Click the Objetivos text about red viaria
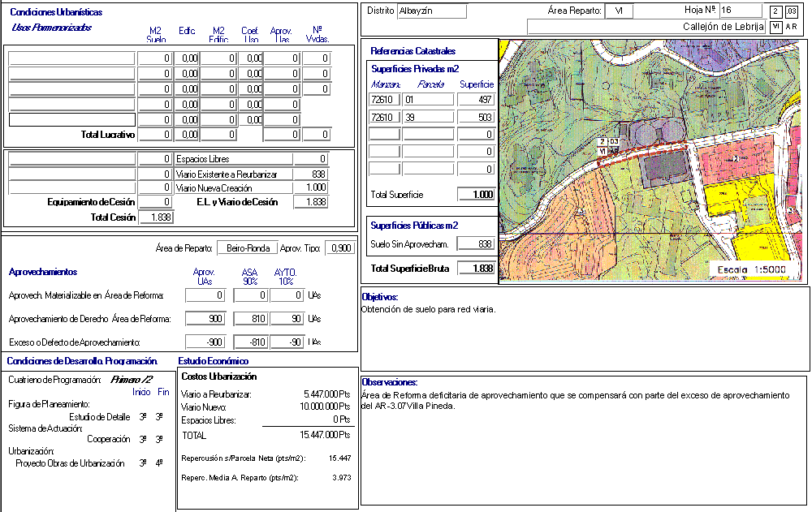Viewport: 812px width, 512px height. (427, 309)
